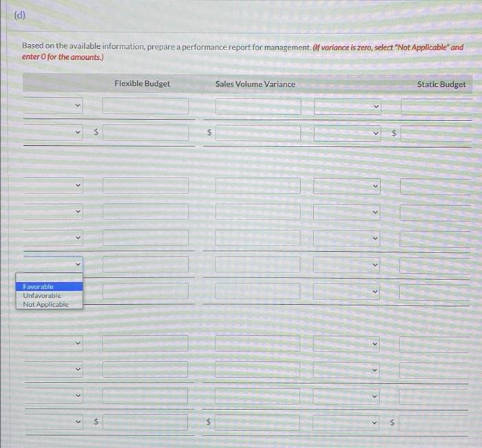Image resolution: width=482 pixels, height=448 pixels.
Task: Open variance type dropdown in the expanded dropdown's row
Action: (x=346, y=265)
